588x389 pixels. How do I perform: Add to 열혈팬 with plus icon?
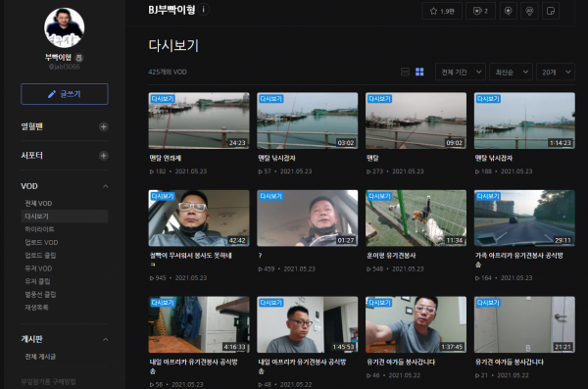tap(104, 126)
